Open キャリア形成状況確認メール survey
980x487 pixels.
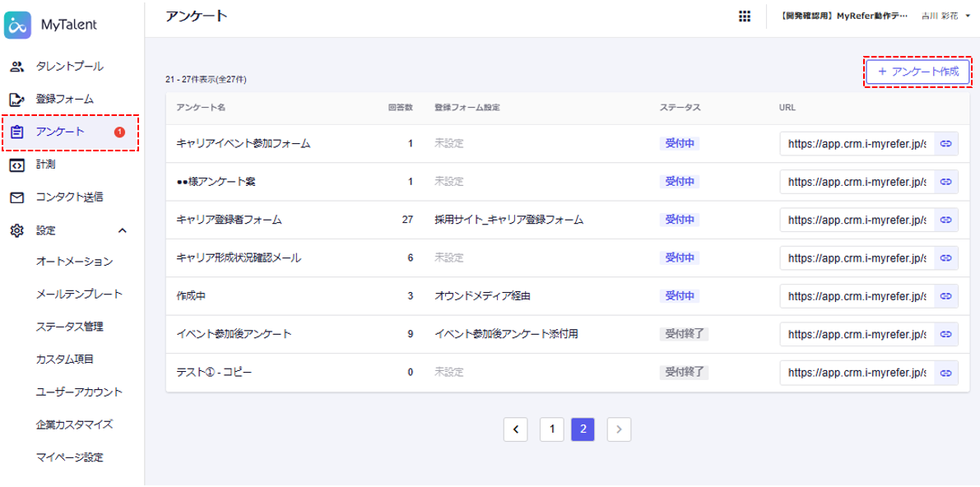[239, 257]
